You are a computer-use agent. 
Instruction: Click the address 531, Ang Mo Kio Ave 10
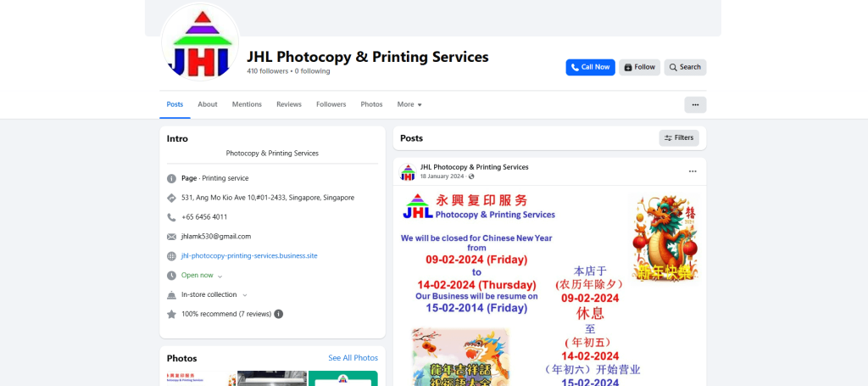pos(268,198)
